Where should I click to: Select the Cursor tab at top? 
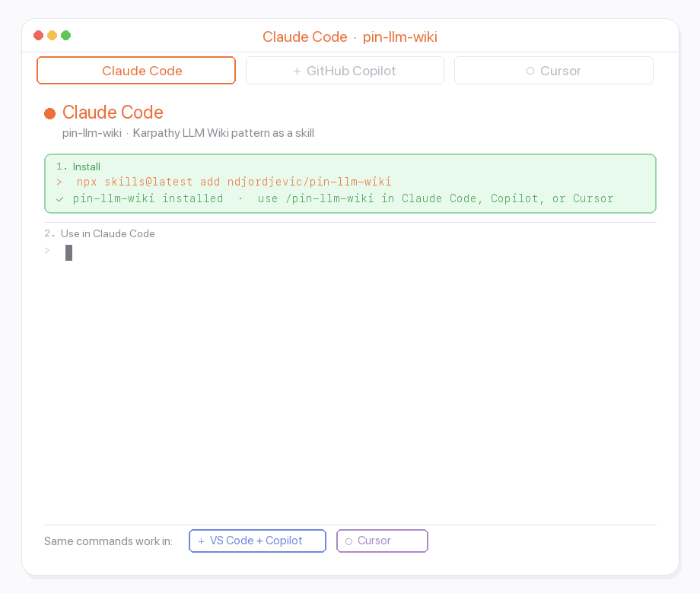tap(554, 71)
